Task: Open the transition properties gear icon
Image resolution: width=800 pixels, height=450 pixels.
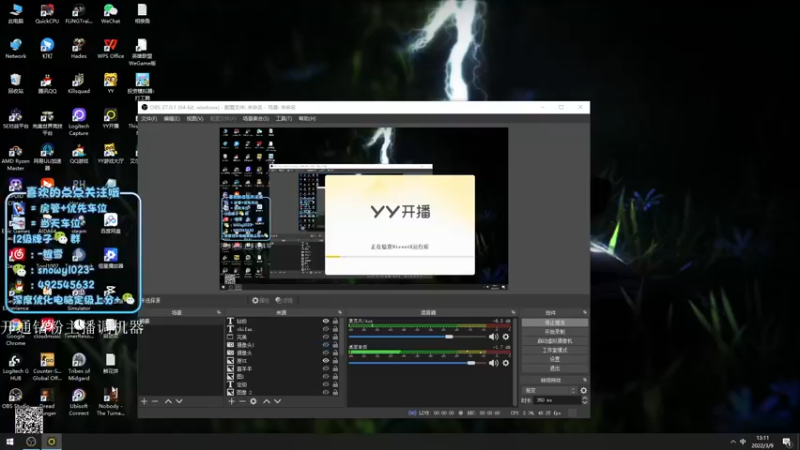Action: point(584,390)
